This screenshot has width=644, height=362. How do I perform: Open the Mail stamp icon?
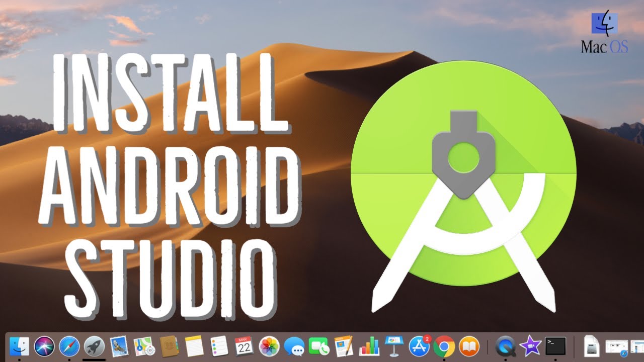click(119, 346)
